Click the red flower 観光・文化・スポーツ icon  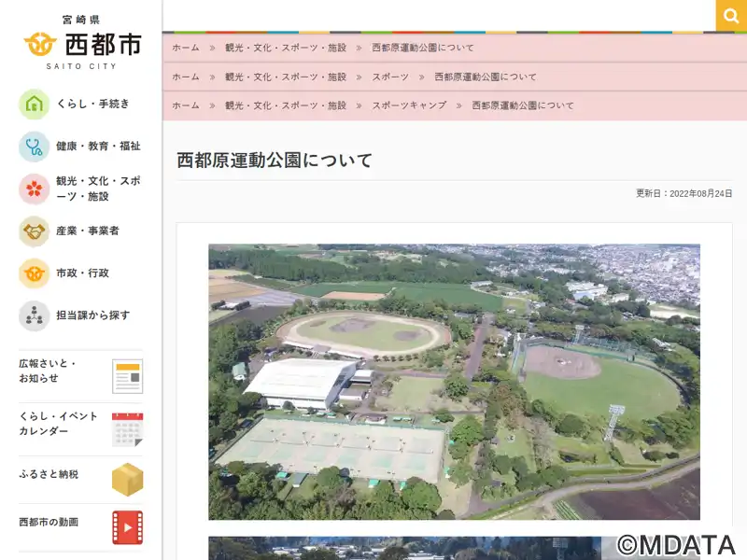[x=35, y=189]
